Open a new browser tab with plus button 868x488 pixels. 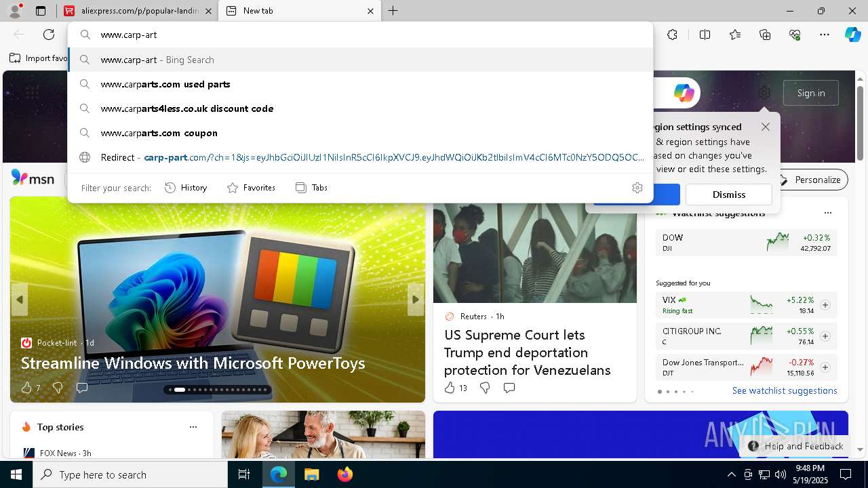pos(393,11)
